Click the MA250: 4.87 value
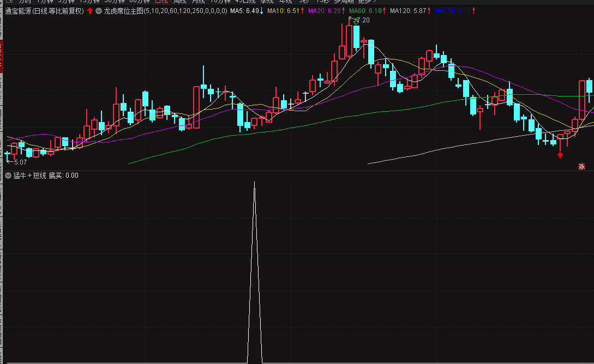 pyautogui.click(x=453, y=11)
